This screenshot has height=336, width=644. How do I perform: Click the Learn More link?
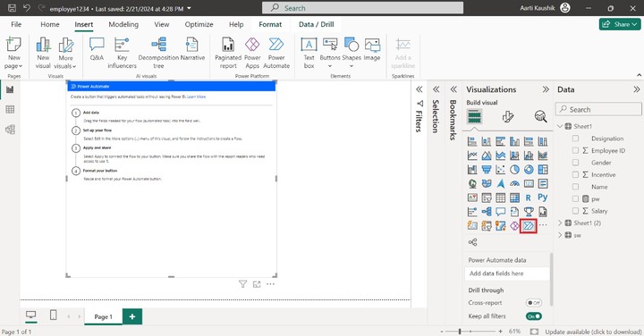(196, 97)
